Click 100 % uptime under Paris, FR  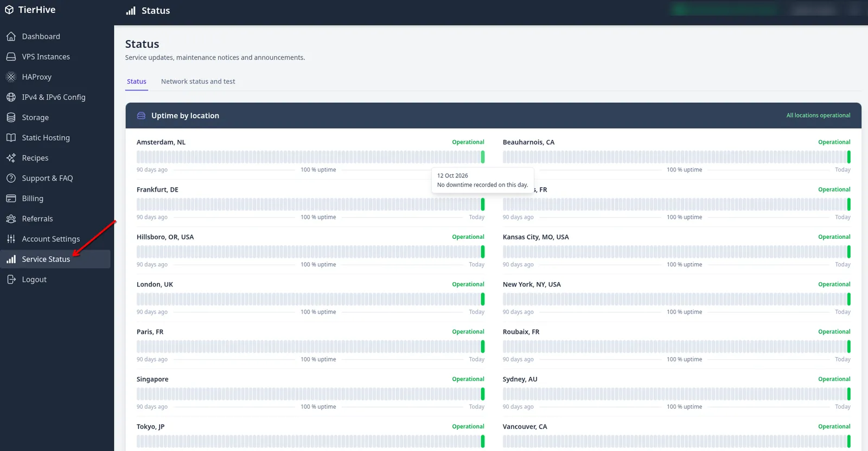click(318, 359)
